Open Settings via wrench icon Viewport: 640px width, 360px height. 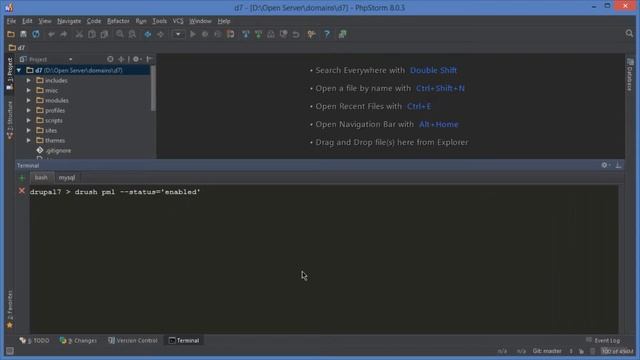coord(311,34)
